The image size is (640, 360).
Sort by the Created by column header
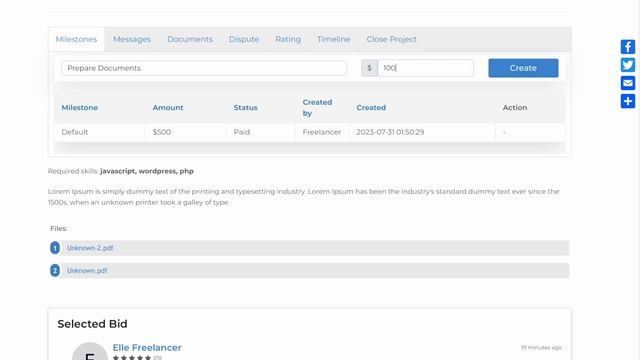tap(317, 108)
